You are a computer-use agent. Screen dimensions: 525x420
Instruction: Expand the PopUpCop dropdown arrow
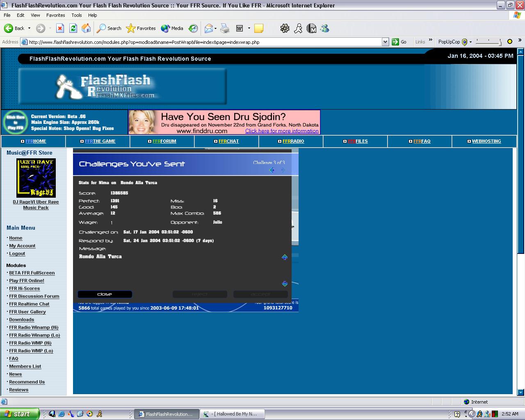click(470, 42)
